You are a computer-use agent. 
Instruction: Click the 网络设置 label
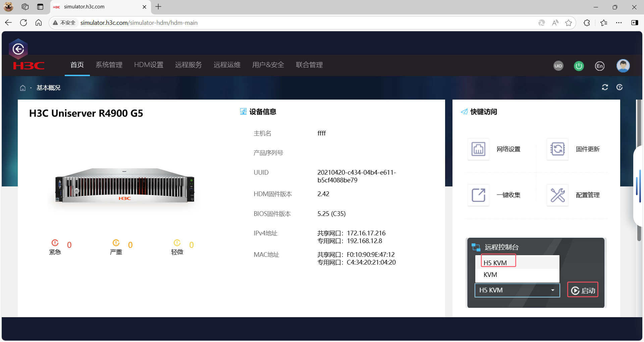pyautogui.click(x=508, y=149)
